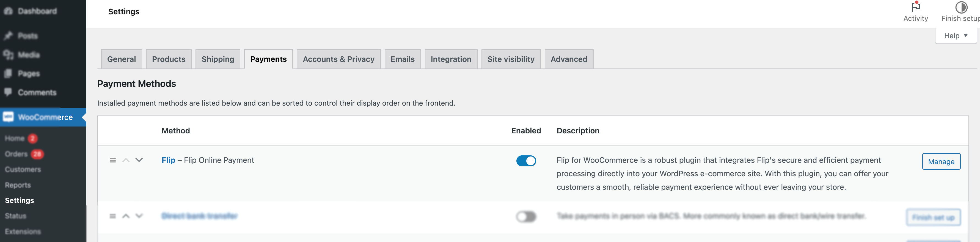
Task: Go to WooCommerce Reports submenu
Action: coord(18,185)
